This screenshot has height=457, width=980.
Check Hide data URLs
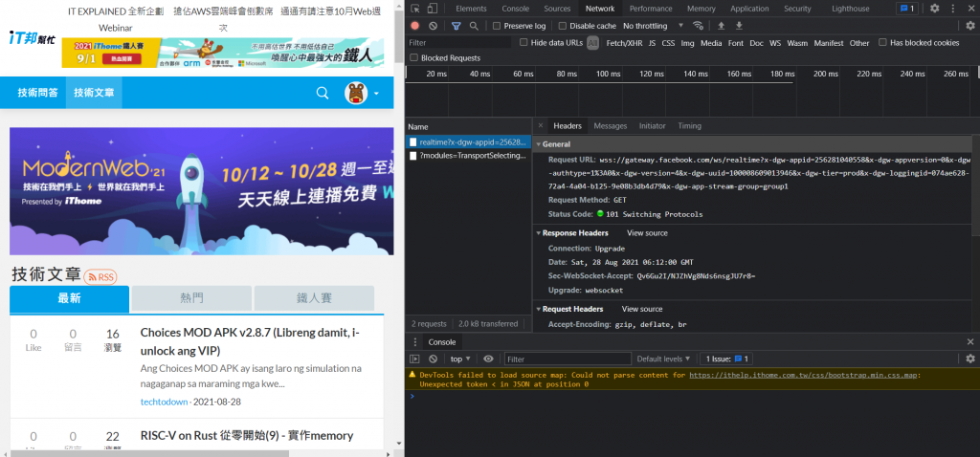(523, 42)
